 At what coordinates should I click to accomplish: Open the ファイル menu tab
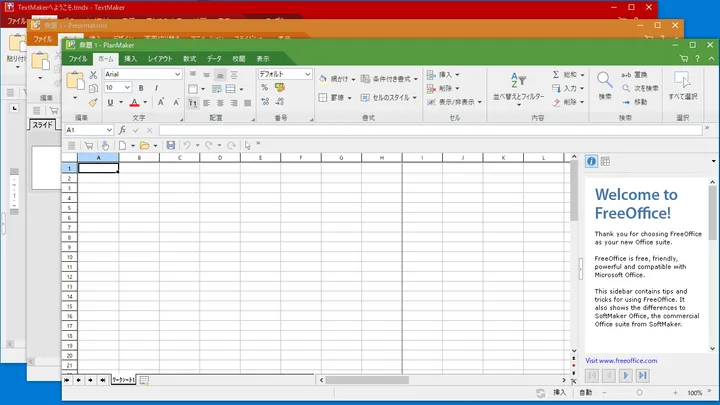point(78,59)
